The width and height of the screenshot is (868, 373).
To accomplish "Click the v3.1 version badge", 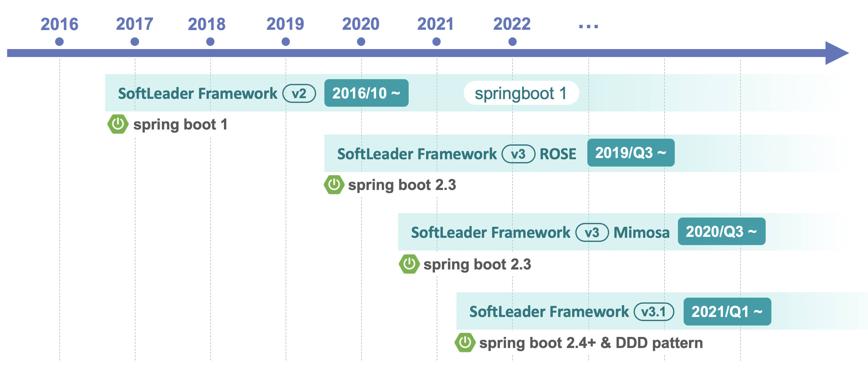I will (x=653, y=312).
